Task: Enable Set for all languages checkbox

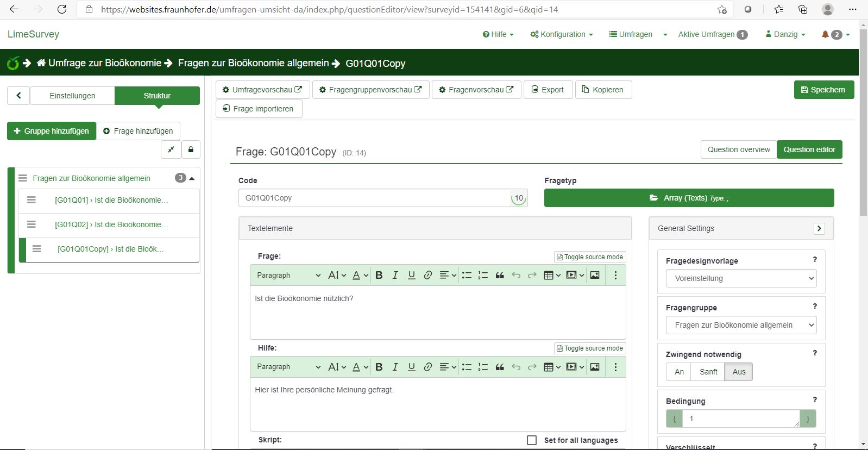Action: point(532,440)
